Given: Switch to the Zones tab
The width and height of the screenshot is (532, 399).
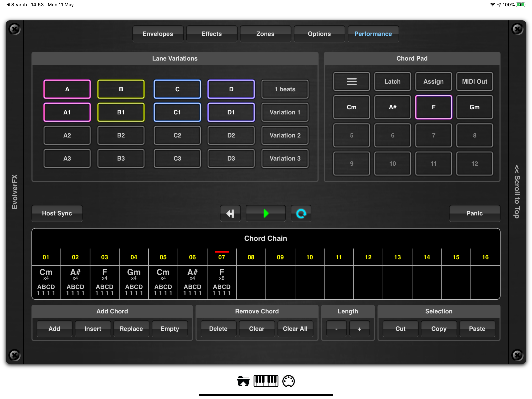Looking at the screenshot, I should 266,34.
